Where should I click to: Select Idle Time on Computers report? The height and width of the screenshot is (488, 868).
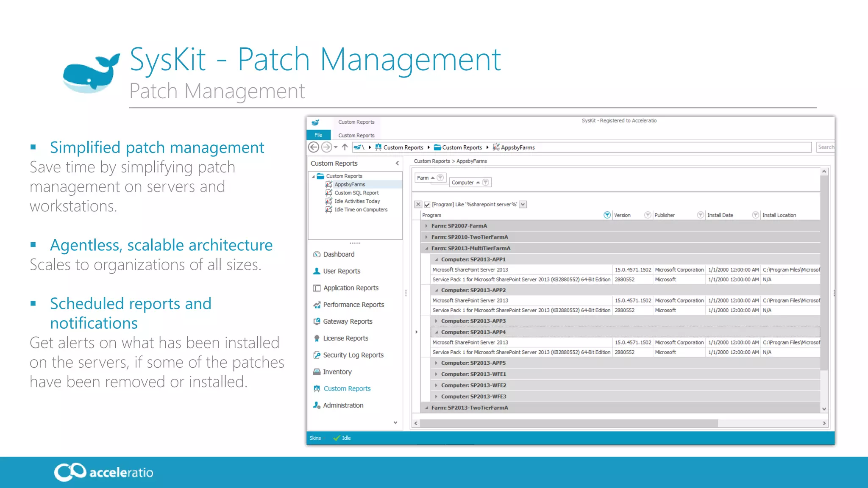pos(361,210)
